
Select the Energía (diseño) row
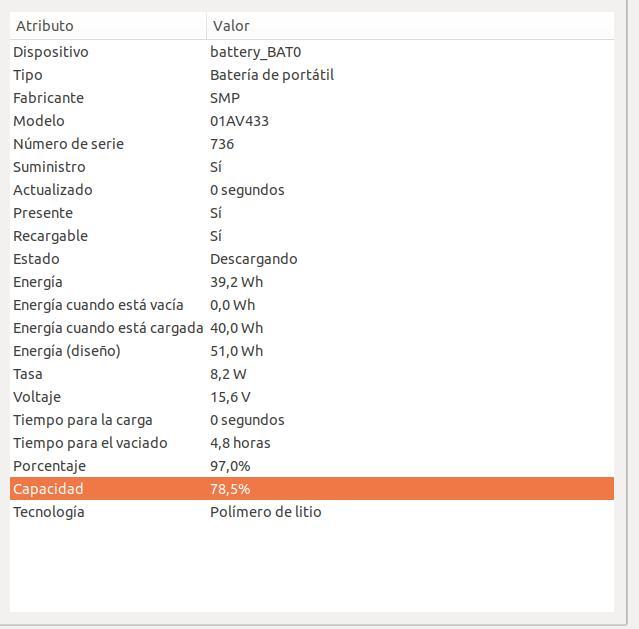click(x=312, y=351)
